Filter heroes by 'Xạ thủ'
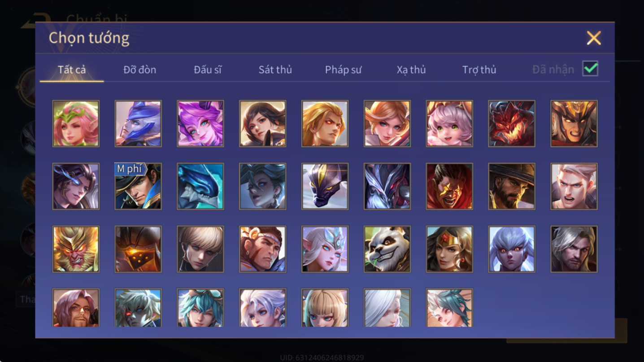644x362 pixels. [x=411, y=70]
